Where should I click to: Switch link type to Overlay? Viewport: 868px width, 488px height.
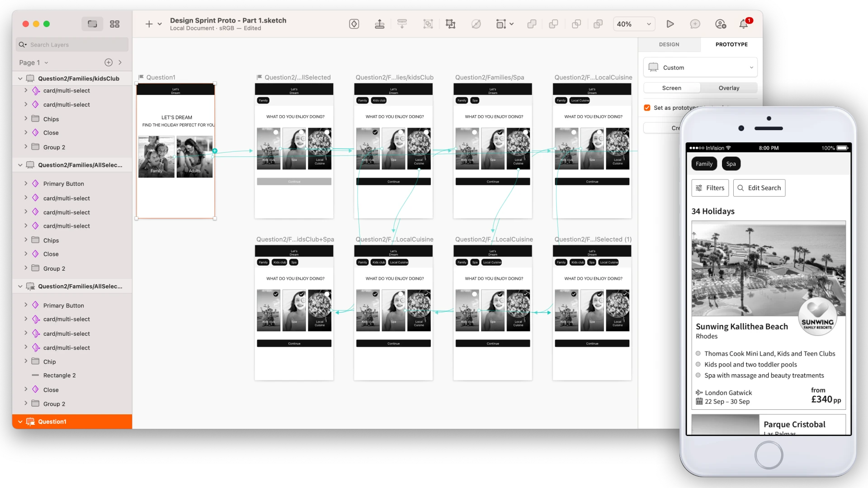pyautogui.click(x=728, y=88)
